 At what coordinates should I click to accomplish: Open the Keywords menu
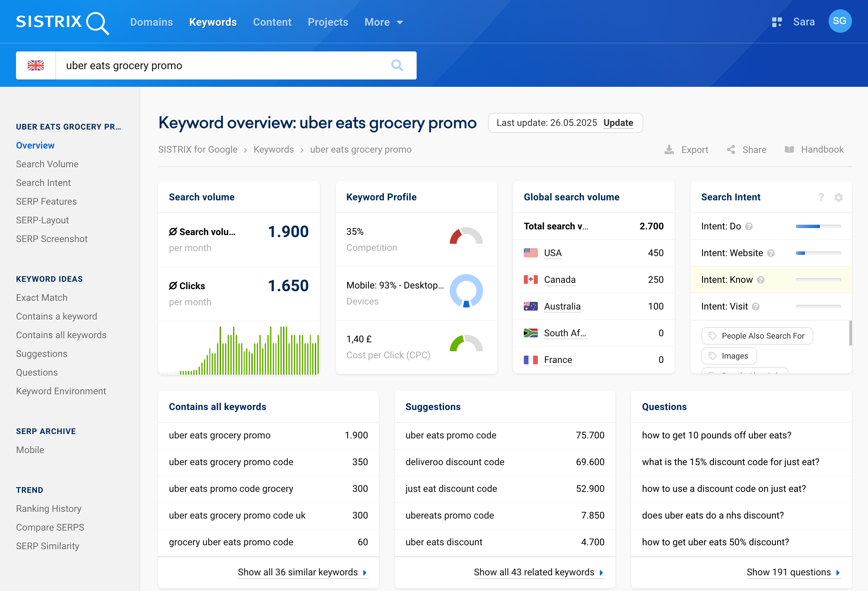[213, 22]
